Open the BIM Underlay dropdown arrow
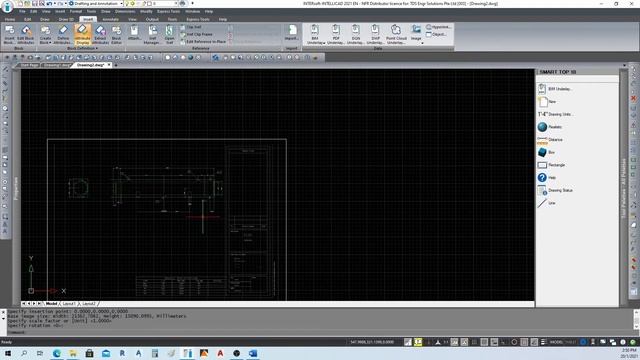Viewport: 640px width, 360px height. tap(324, 42)
